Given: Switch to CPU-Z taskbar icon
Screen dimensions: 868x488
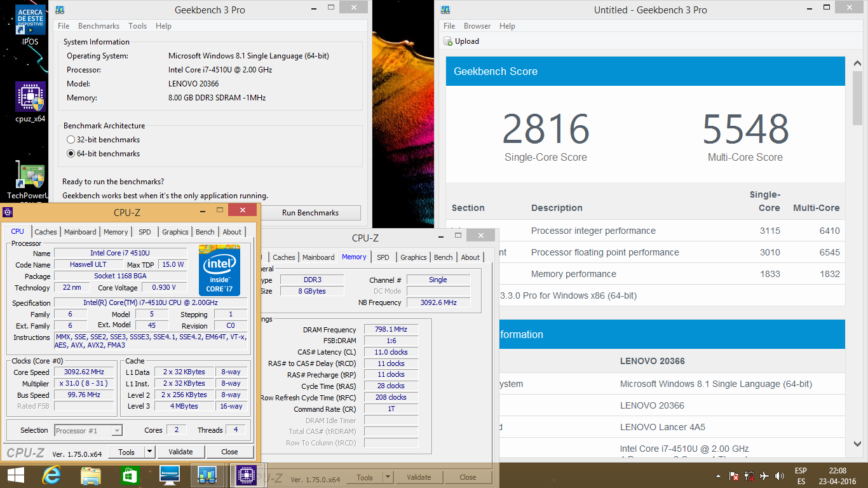Looking at the screenshot, I should coord(247,475).
